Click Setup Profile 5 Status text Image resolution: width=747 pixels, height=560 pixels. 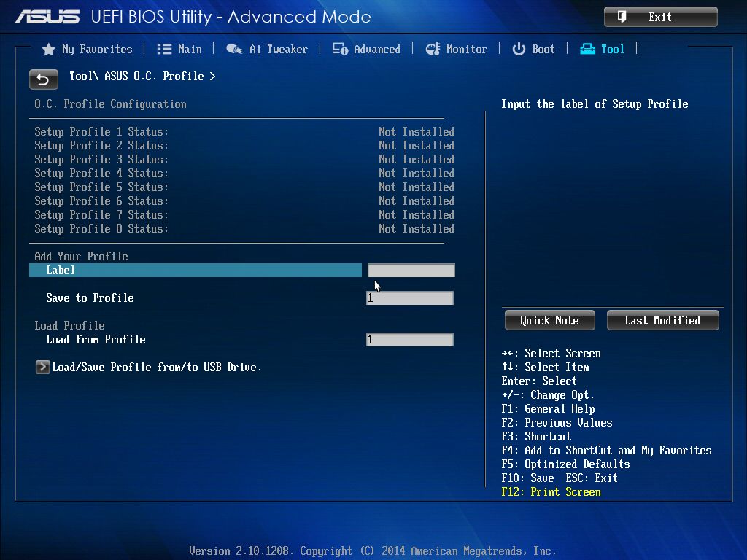click(101, 187)
